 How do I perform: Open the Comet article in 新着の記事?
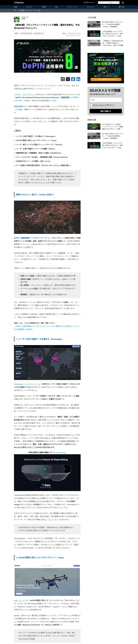[x=112, y=136]
